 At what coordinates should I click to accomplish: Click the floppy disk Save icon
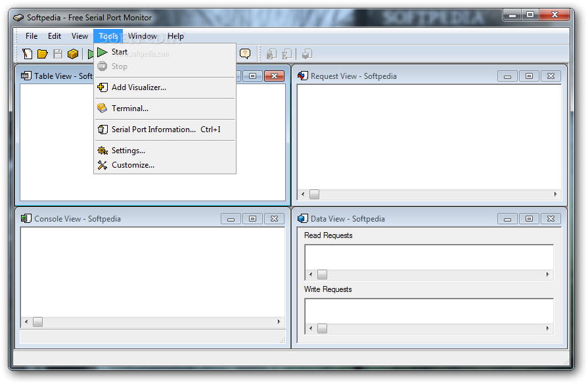tap(58, 54)
